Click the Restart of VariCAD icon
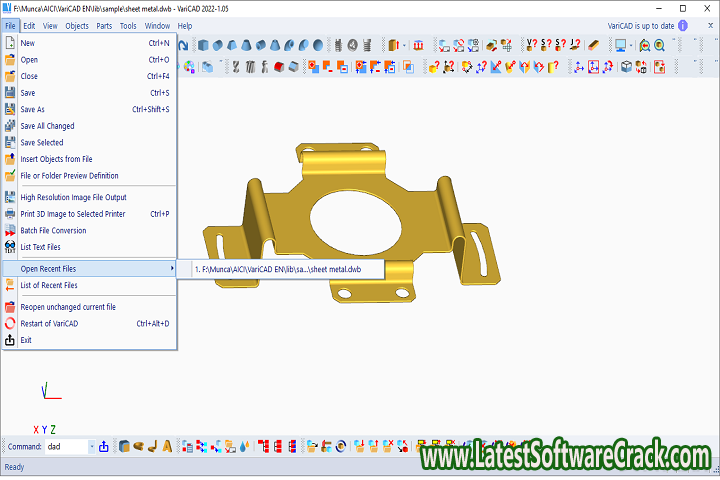Viewport: 720px width, 480px height. point(10,323)
